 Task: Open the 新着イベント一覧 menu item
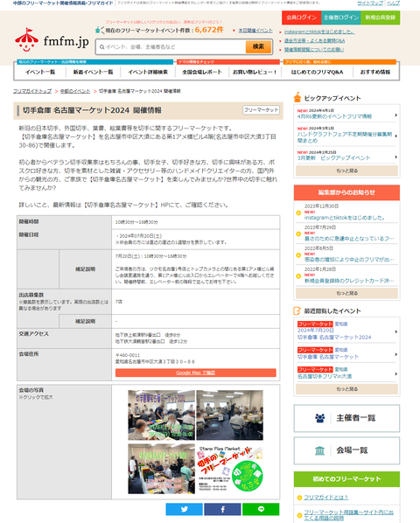point(93,72)
